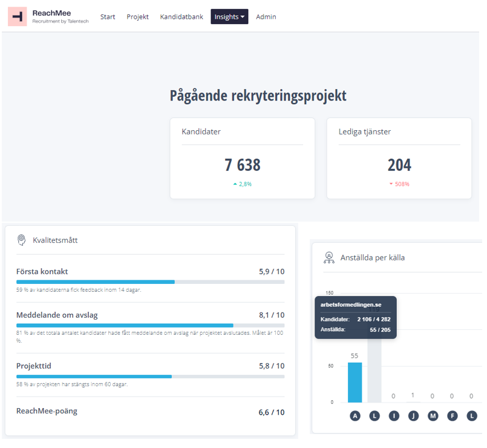This screenshot has width=487, height=448.
Task: Click '59 % av kandidaterna' description text
Action: [x=79, y=290]
